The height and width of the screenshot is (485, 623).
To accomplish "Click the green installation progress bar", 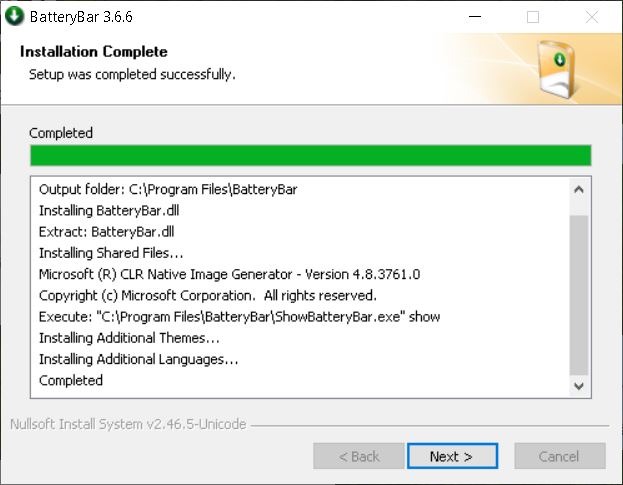I will pyautogui.click(x=310, y=155).
